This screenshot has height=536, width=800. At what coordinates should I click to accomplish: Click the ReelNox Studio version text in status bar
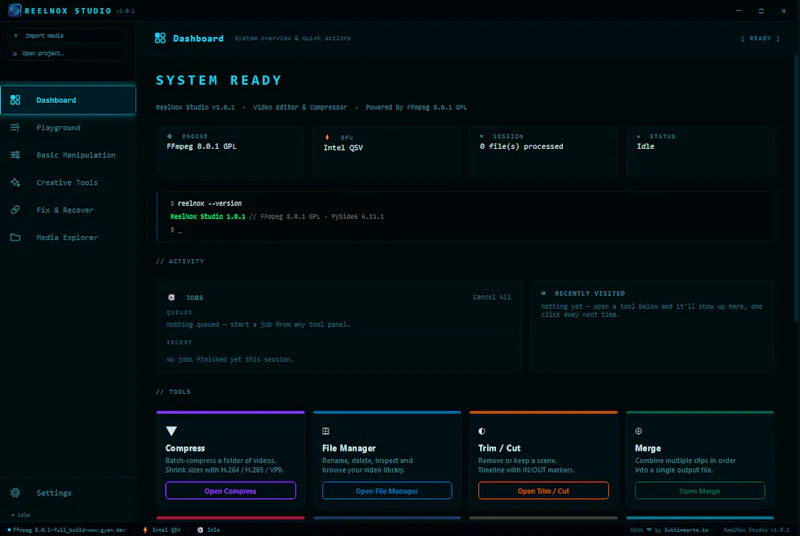click(x=756, y=530)
